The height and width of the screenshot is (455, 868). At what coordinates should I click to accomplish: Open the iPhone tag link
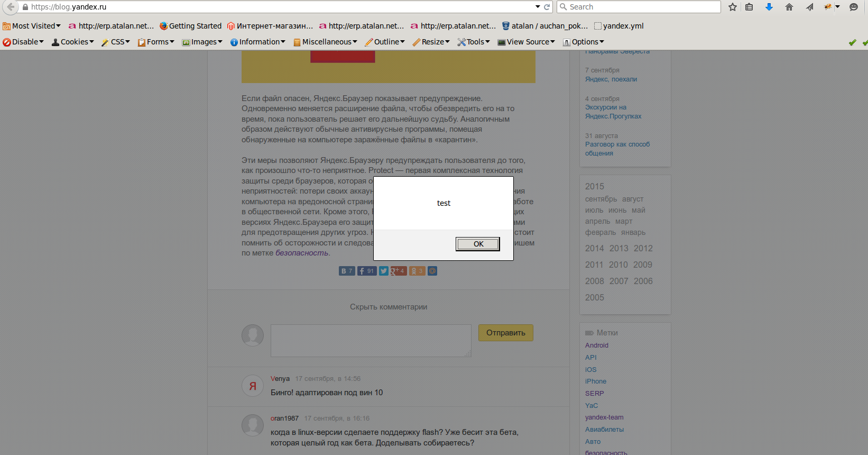pos(596,381)
